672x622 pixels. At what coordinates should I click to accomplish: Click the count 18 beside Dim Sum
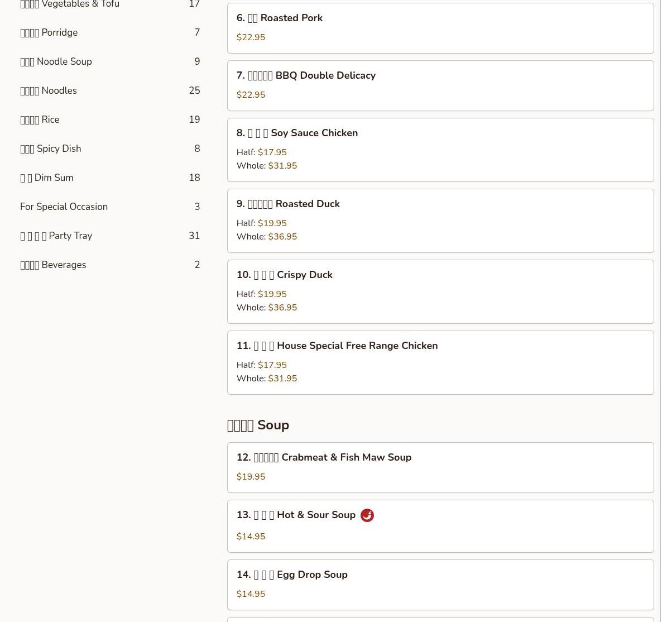(194, 178)
